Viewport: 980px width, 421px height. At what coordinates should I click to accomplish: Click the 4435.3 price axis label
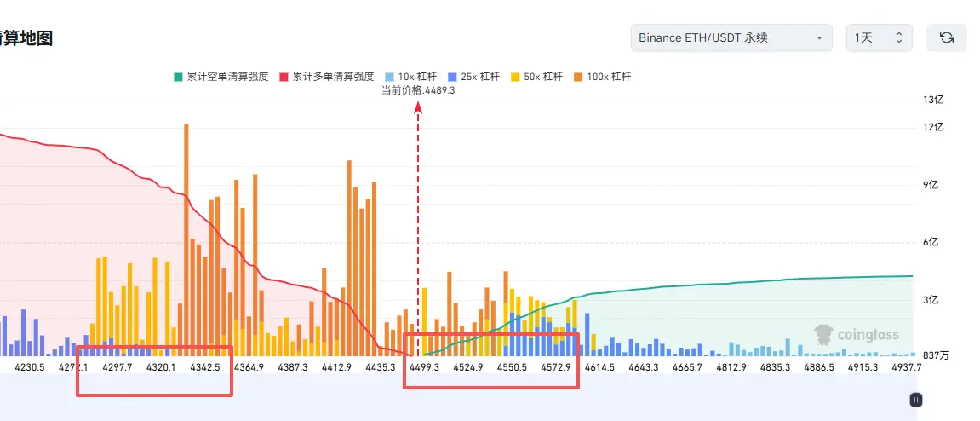pos(380,367)
